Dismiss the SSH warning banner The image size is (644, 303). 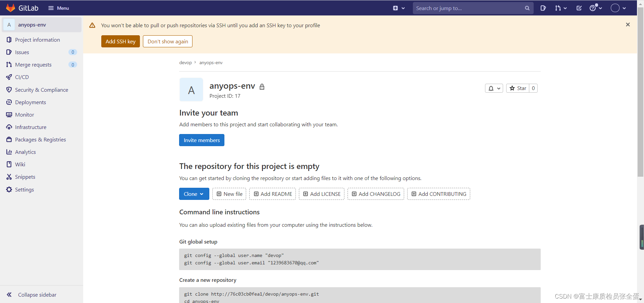[x=628, y=25]
